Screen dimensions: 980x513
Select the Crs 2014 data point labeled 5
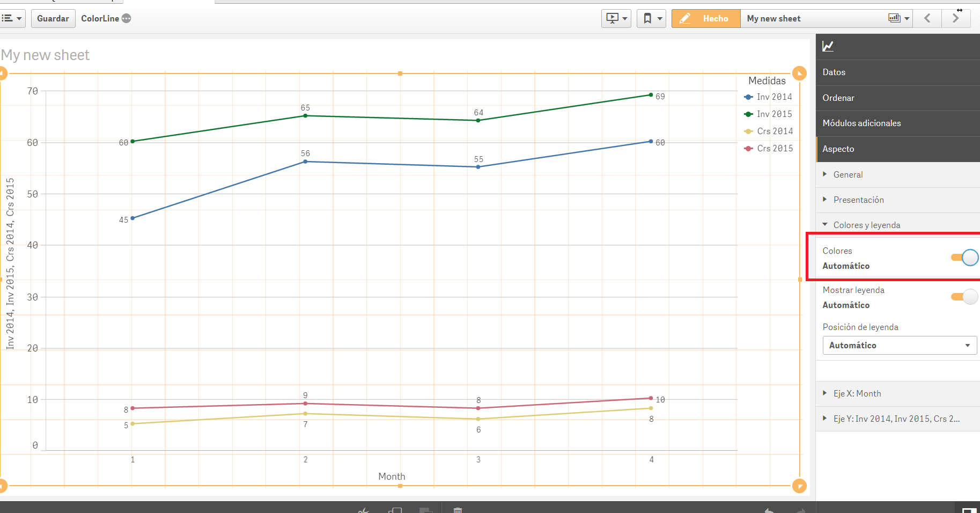132,424
